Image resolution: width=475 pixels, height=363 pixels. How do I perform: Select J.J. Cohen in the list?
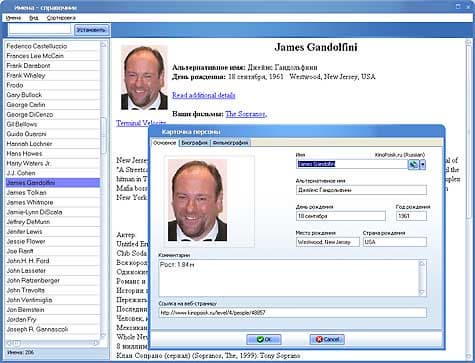click(53, 173)
